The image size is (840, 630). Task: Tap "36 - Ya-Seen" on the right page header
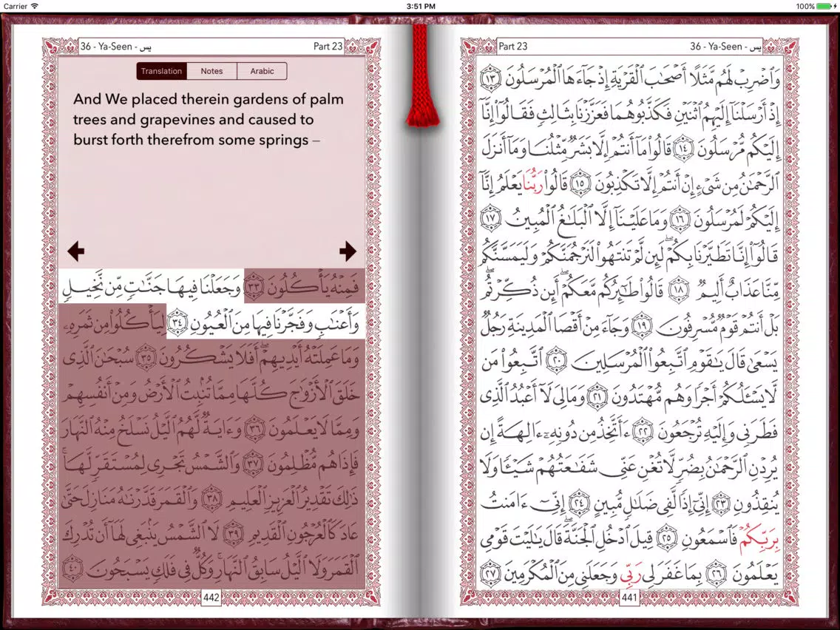(x=726, y=47)
